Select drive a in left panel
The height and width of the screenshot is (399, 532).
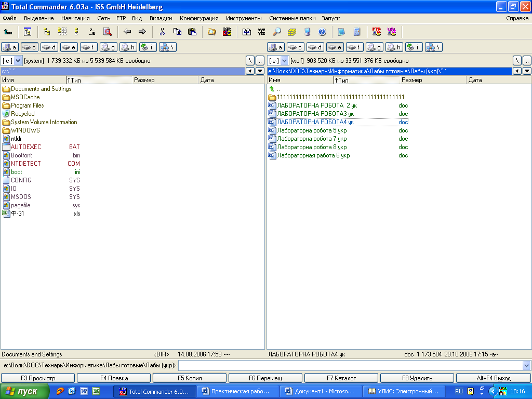tap(10, 47)
